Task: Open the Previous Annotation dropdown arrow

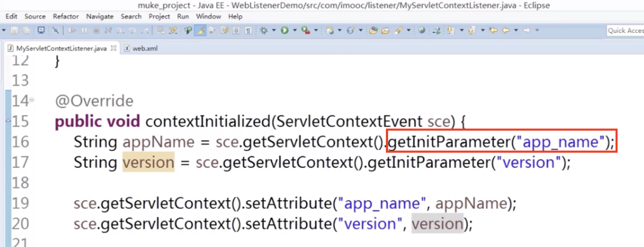Action: click(482, 31)
